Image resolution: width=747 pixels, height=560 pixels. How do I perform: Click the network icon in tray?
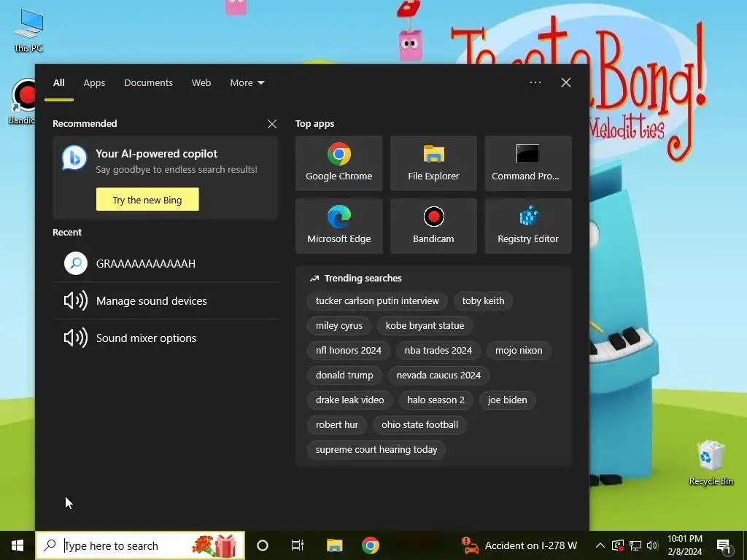(x=635, y=545)
